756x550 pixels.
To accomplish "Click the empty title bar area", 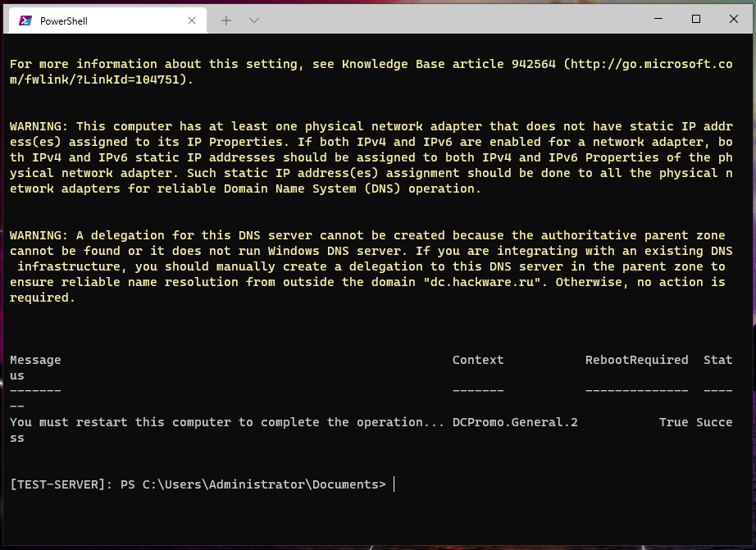I will [x=451, y=20].
